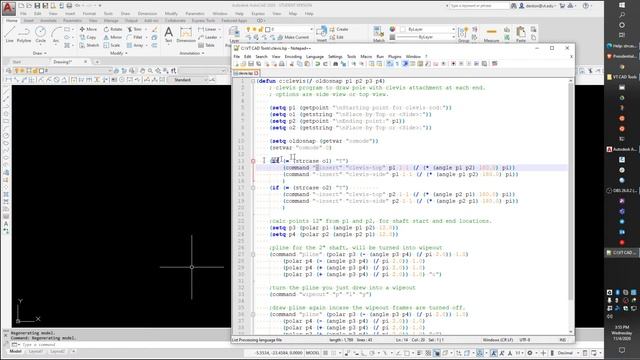The image size is (640, 360).
Task: Click the Trim tool
Action: pos(134,29)
